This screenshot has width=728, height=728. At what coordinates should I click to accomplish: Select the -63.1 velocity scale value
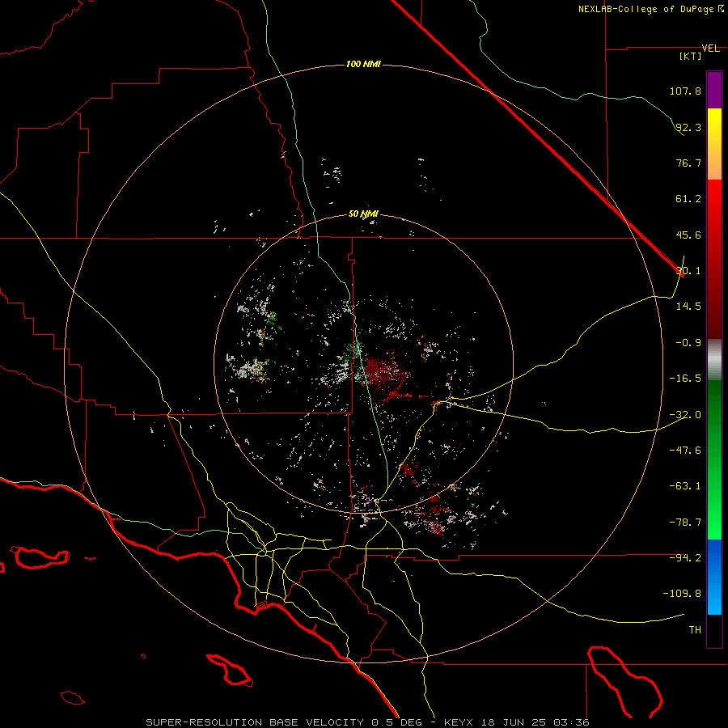pyautogui.click(x=685, y=486)
